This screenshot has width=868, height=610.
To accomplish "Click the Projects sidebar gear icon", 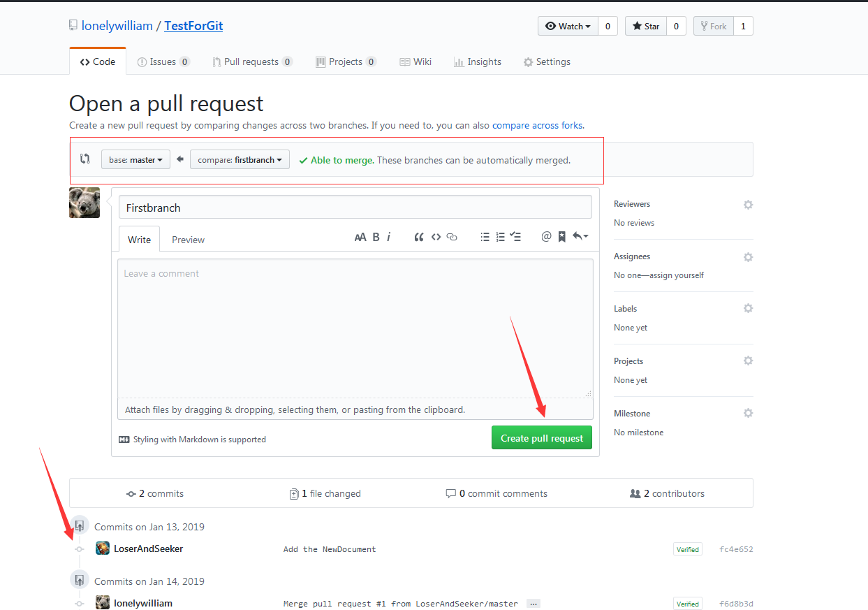I will pyautogui.click(x=748, y=361).
